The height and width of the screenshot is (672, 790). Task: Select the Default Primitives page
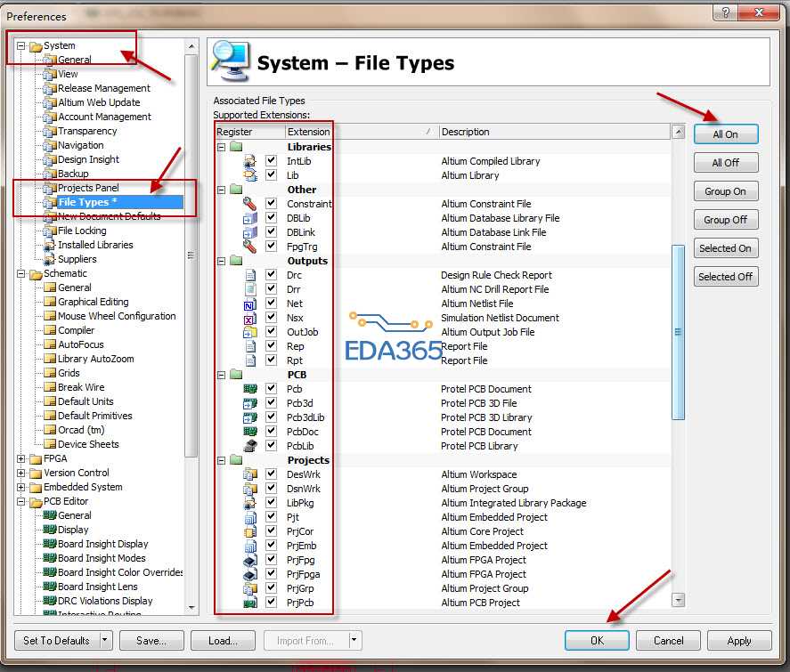click(x=94, y=416)
